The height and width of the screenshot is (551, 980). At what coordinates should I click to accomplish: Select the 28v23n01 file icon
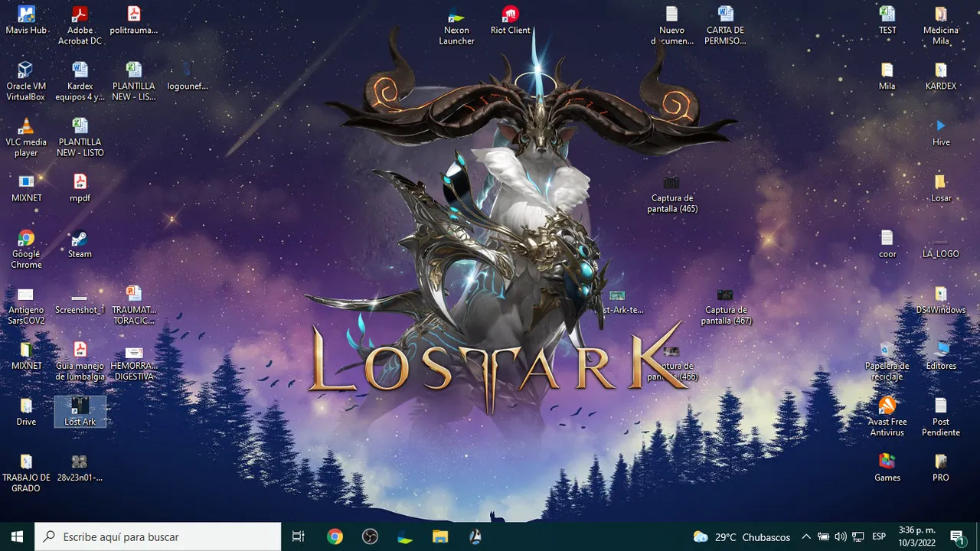tap(80, 467)
